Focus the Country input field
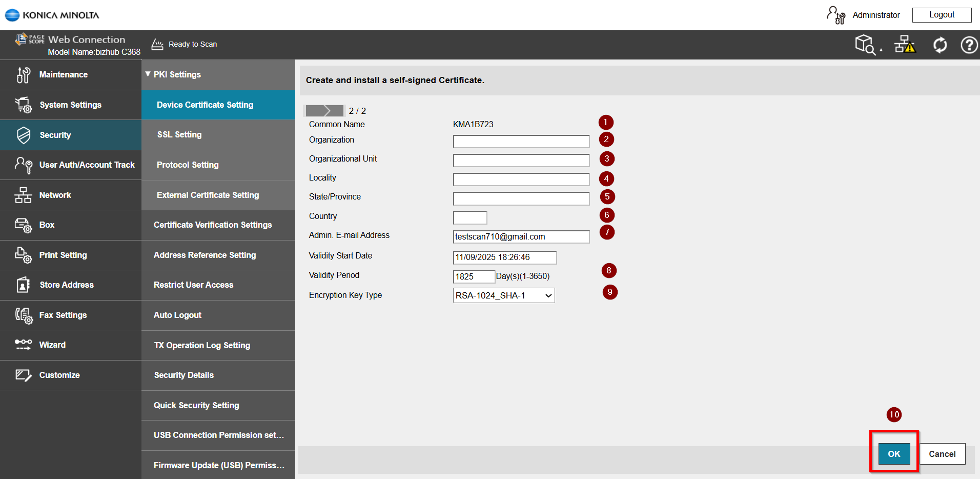 (469, 217)
